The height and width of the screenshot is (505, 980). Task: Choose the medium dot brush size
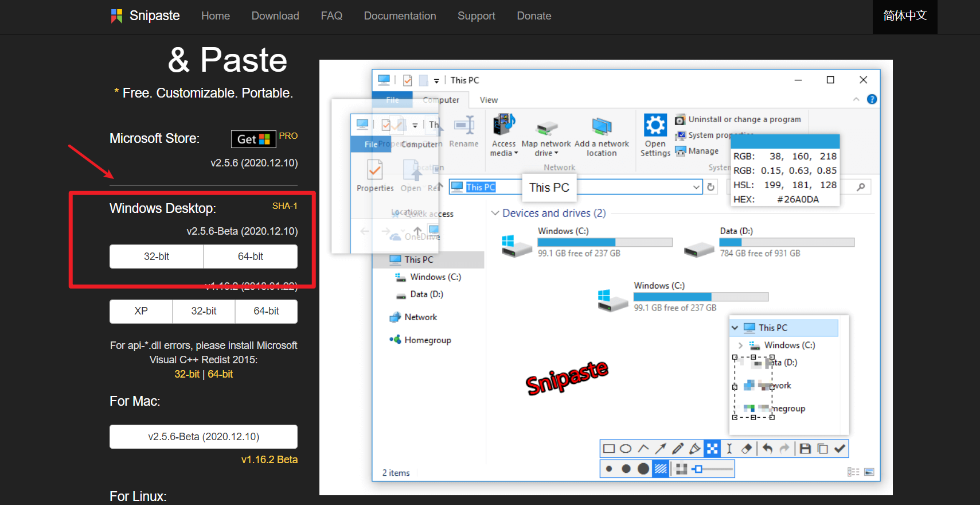(626, 469)
